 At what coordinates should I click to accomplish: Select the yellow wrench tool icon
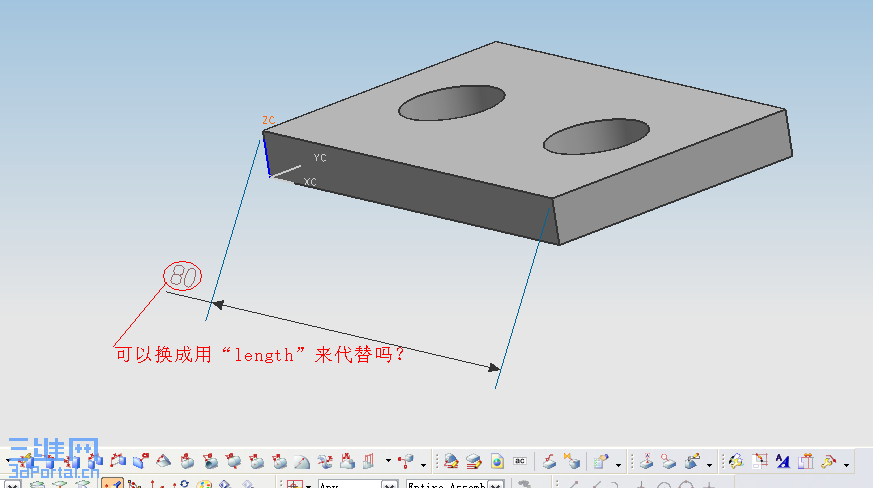[x=829, y=461]
